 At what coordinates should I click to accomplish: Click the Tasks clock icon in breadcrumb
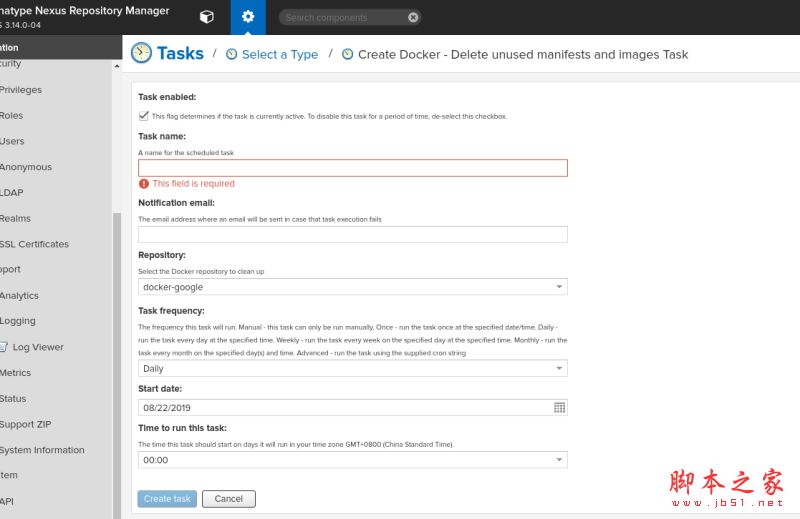[x=142, y=54]
